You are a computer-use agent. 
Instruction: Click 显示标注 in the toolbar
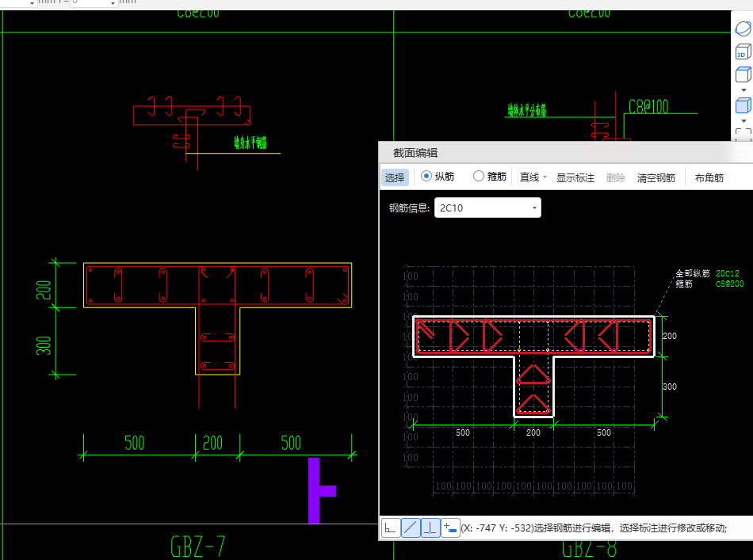pyautogui.click(x=575, y=178)
